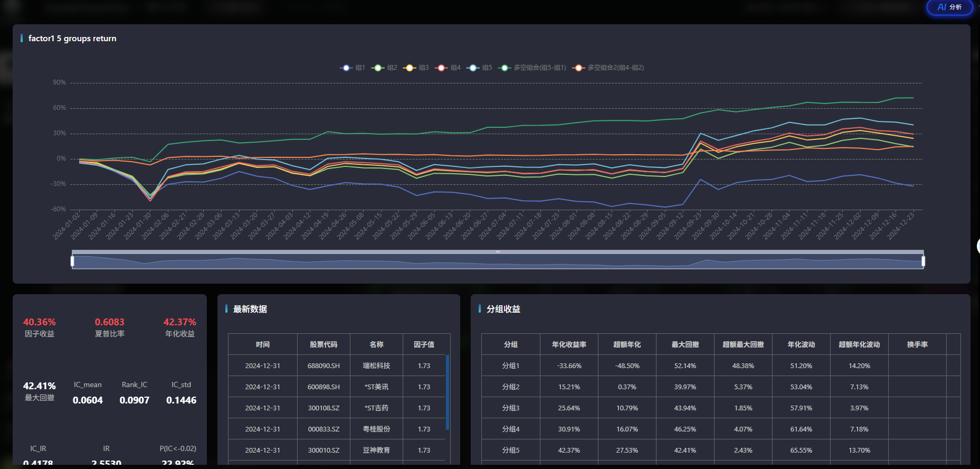This screenshot has height=469, width=980.
Task: Click the 因子值 column header
Action: click(x=424, y=344)
